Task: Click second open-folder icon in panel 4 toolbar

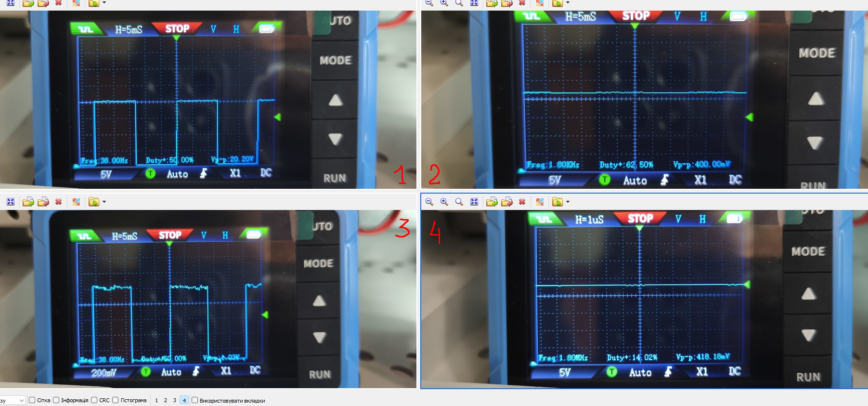Action: point(507,202)
